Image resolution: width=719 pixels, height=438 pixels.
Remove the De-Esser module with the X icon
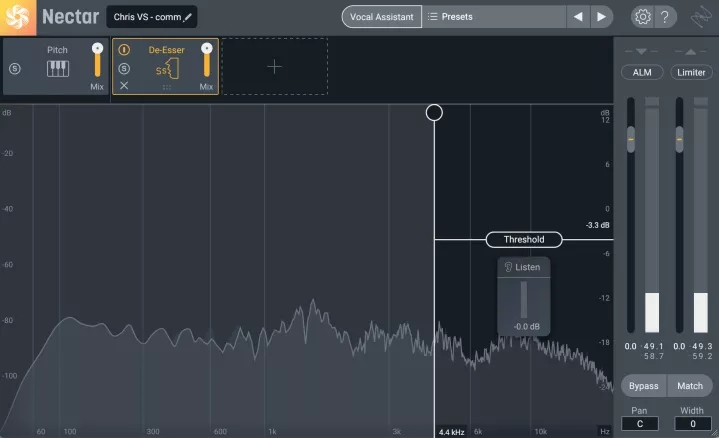click(x=124, y=86)
